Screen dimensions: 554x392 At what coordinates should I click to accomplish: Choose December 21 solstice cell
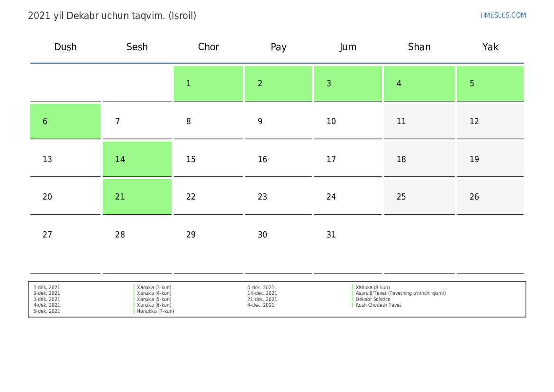coord(137,197)
